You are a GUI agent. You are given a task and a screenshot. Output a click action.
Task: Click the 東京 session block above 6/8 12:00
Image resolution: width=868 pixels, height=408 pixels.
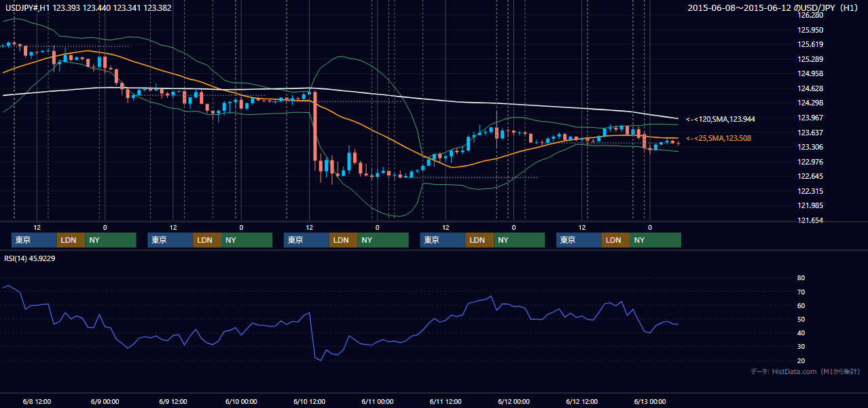[34, 240]
